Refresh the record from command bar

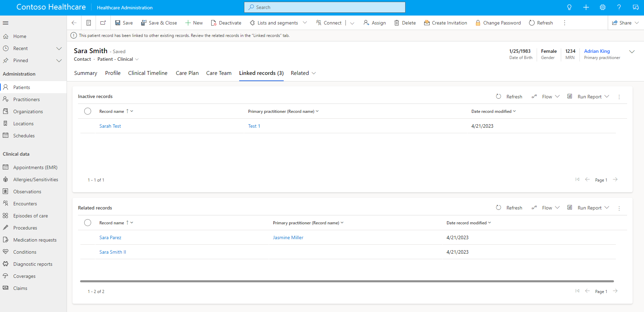(541, 23)
